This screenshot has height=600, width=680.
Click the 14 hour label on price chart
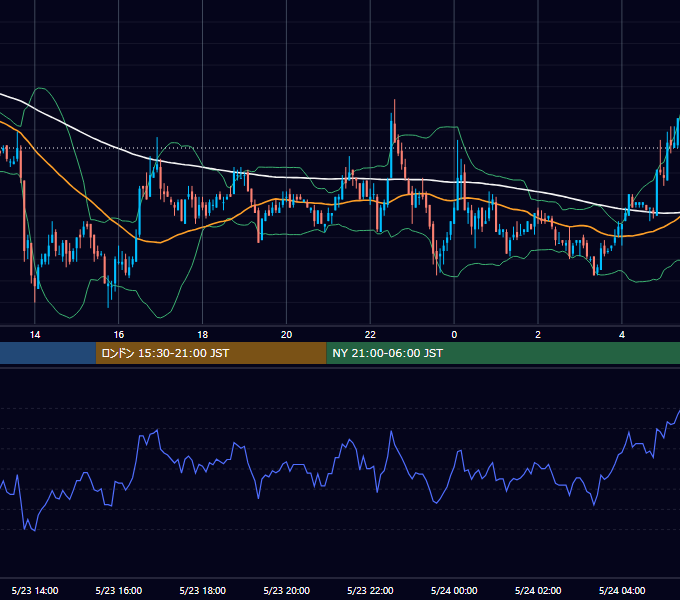(x=35, y=335)
